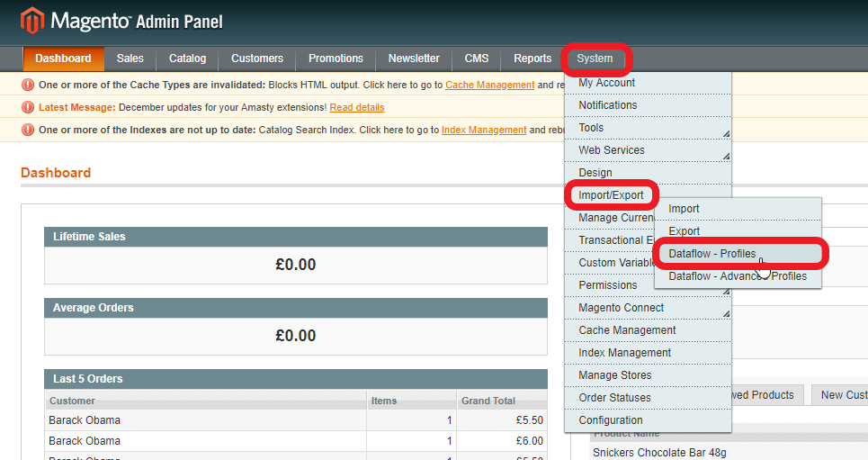Select Custom Variables in System menu
The image size is (868, 460).
coord(610,263)
